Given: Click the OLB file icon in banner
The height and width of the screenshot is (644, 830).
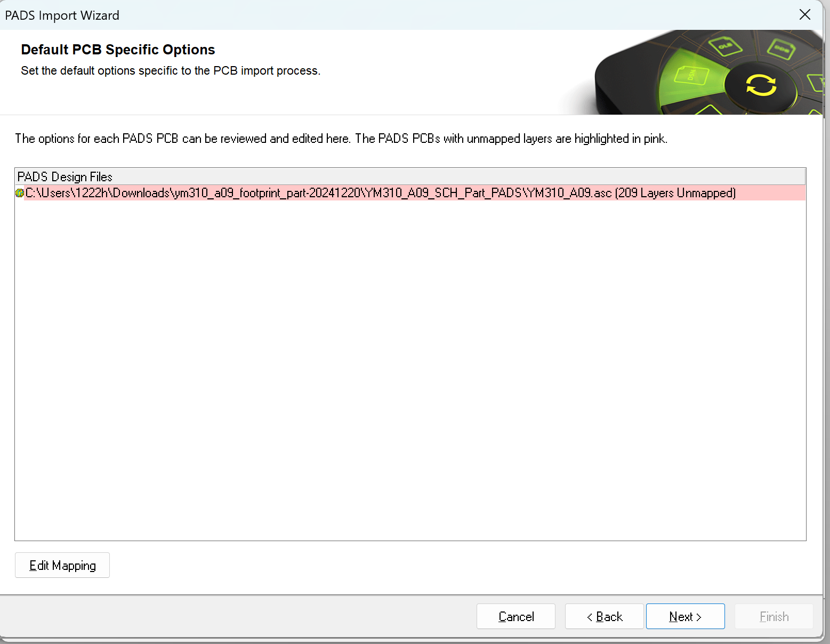Looking at the screenshot, I should (725, 46).
